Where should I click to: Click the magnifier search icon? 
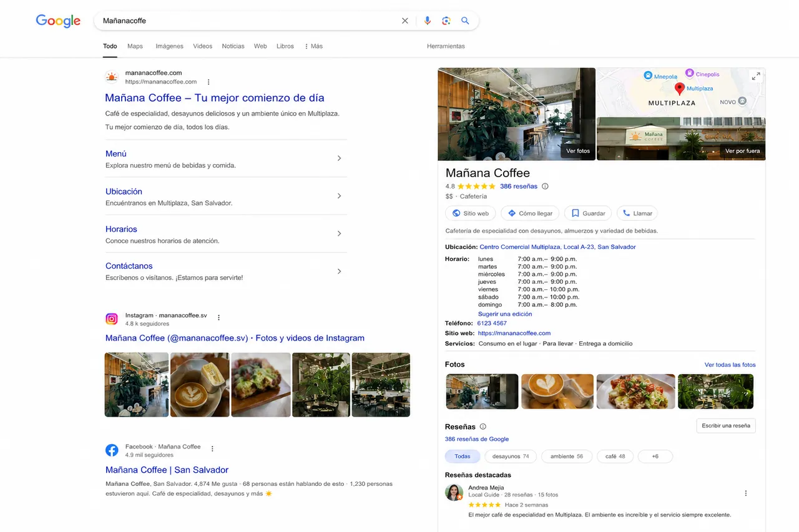tap(465, 21)
